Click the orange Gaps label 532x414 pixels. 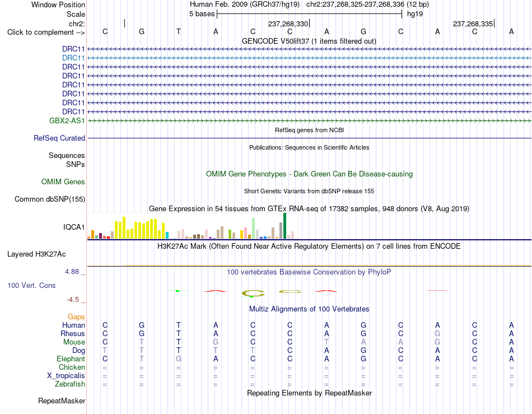pyautogui.click(x=76, y=317)
